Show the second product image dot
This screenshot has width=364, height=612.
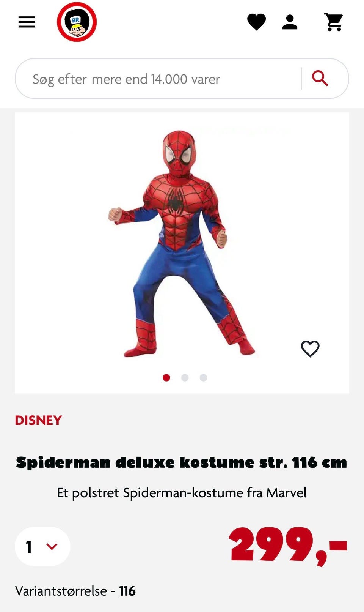[x=185, y=377]
